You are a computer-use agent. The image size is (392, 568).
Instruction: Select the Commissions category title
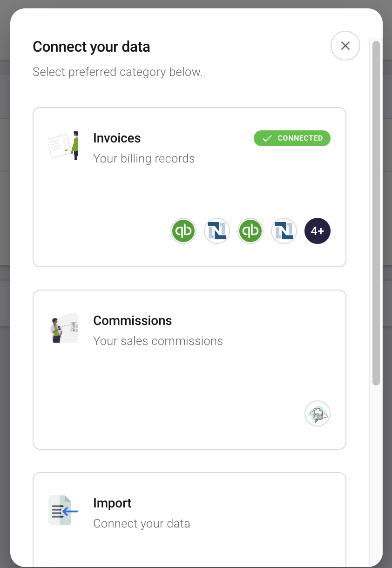pyautogui.click(x=133, y=321)
